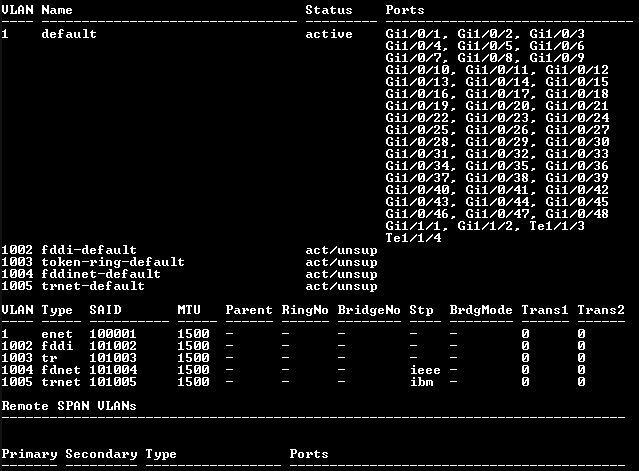Click the 'ieee' Stp value

coord(425,370)
